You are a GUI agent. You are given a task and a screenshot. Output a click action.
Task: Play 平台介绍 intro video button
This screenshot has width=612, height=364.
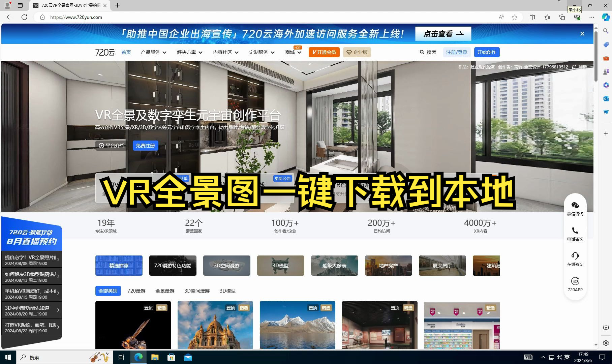112,146
